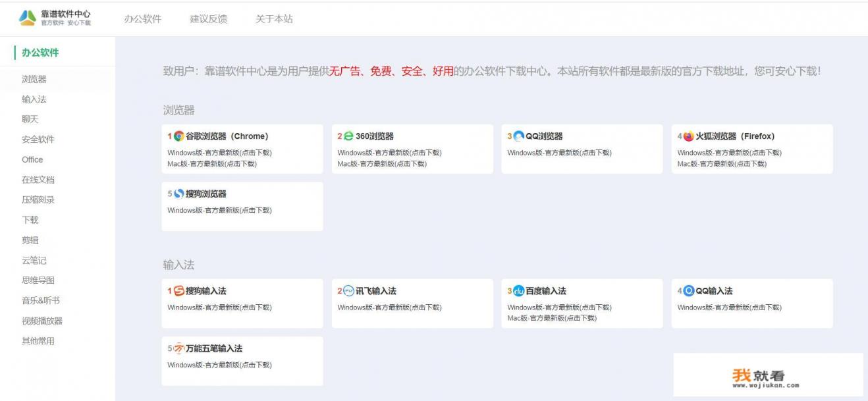Click the QQ浏览器 icon
Screen dimensions: 868x401
(519, 136)
